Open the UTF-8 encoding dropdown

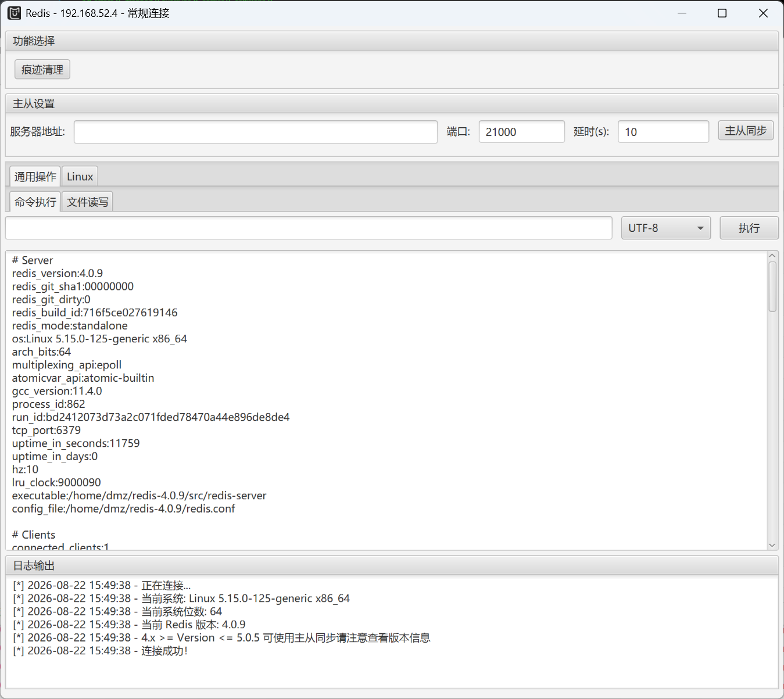pyautogui.click(x=666, y=228)
